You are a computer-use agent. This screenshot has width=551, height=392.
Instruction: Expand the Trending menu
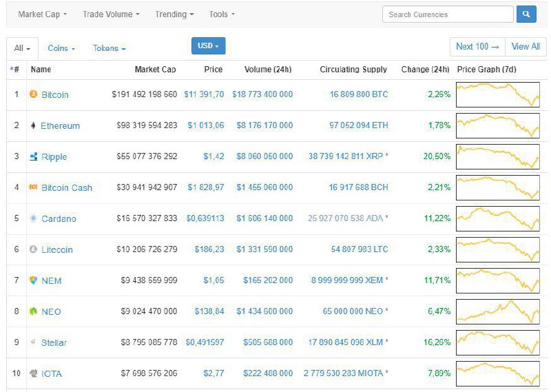pyautogui.click(x=174, y=14)
